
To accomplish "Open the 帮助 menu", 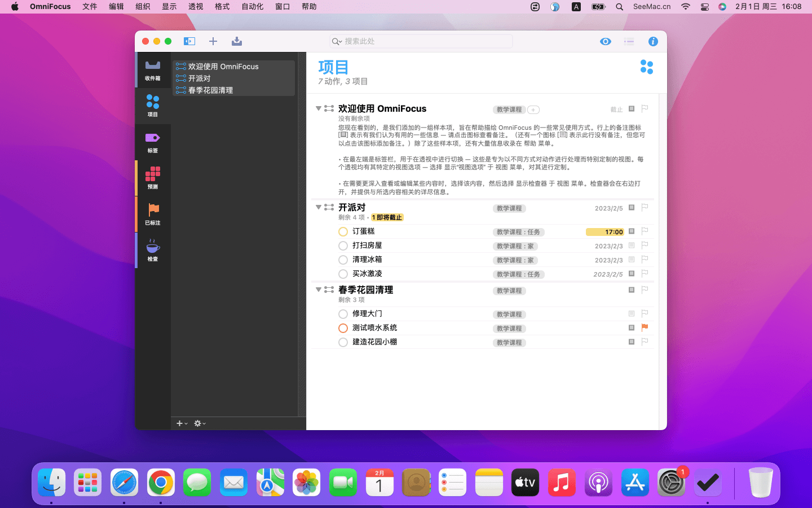I will point(309,7).
